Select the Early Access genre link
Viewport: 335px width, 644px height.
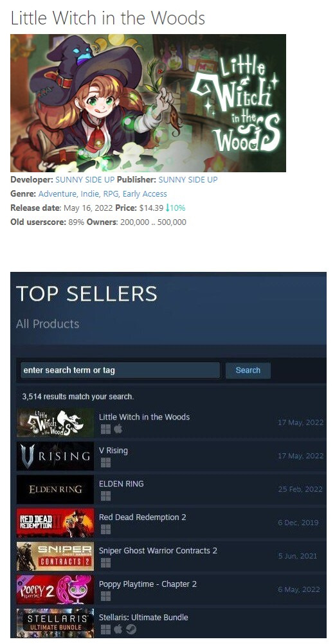(x=145, y=194)
